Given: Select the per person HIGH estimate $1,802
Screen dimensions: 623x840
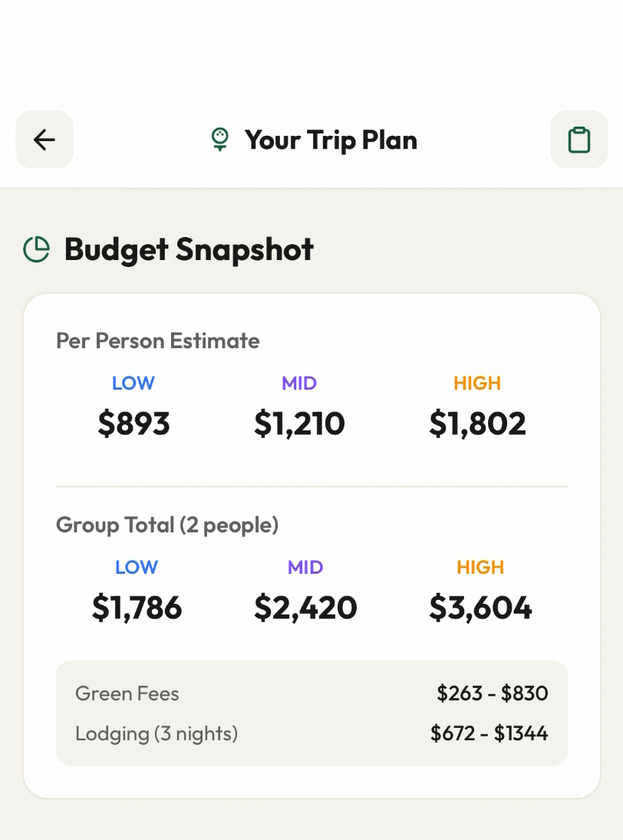Looking at the screenshot, I should click(477, 423).
